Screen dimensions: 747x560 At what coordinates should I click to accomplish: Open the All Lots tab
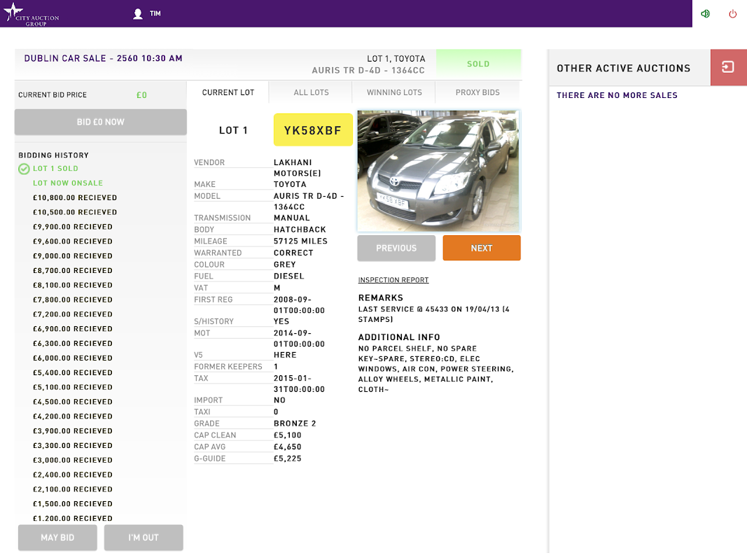point(311,92)
